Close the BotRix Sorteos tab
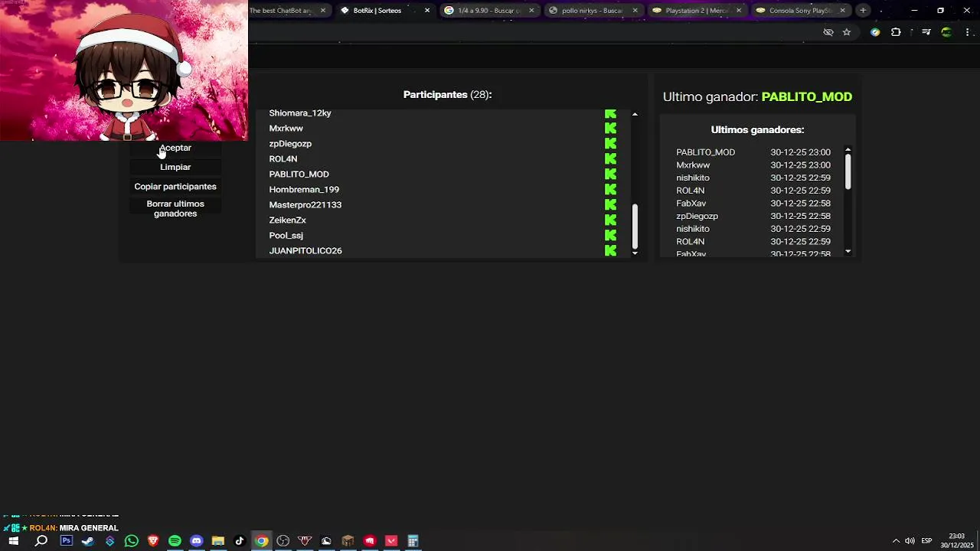 click(427, 11)
